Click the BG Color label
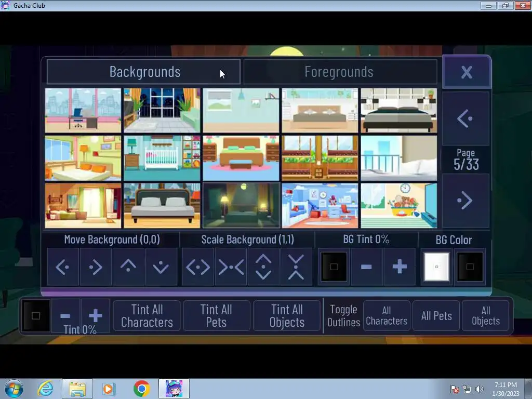Image resolution: width=532 pixels, height=399 pixels. (454, 240)
